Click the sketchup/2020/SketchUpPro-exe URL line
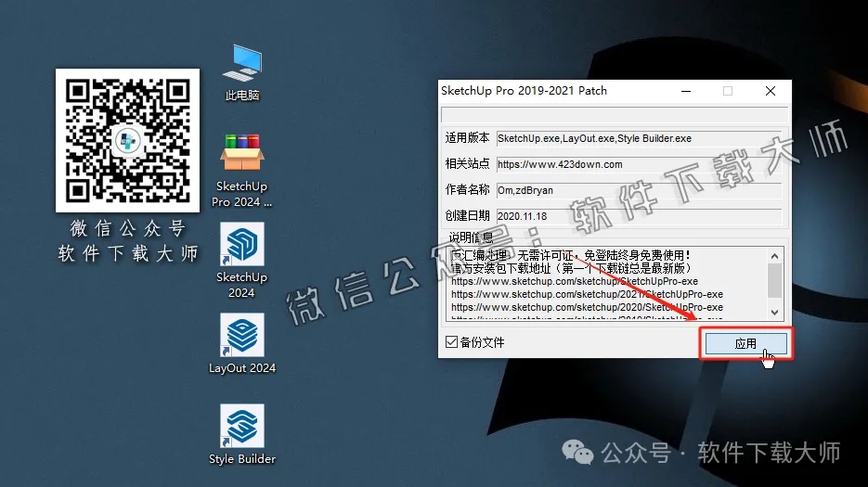868x487 pixels. click(x=587, y=307)
